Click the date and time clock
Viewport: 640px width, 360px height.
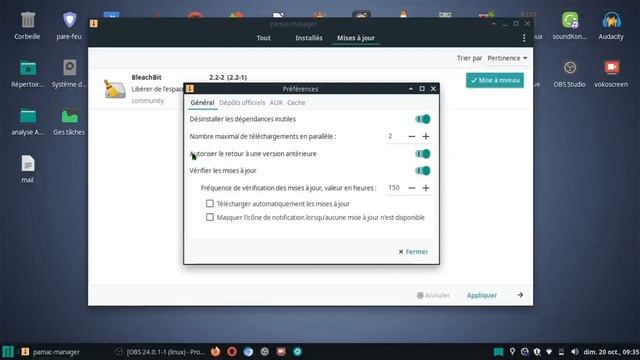pyautogui.click(x=611, y=351)
